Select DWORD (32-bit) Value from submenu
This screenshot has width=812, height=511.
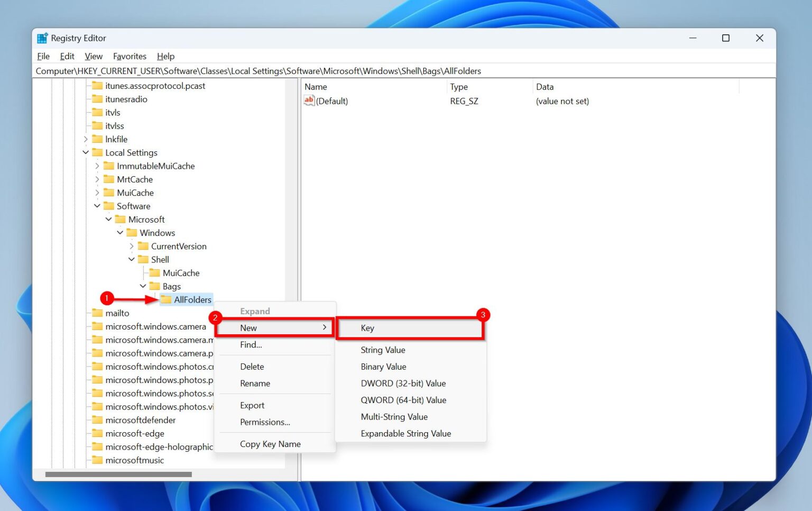pyautogui.click(x=403, y=383)
